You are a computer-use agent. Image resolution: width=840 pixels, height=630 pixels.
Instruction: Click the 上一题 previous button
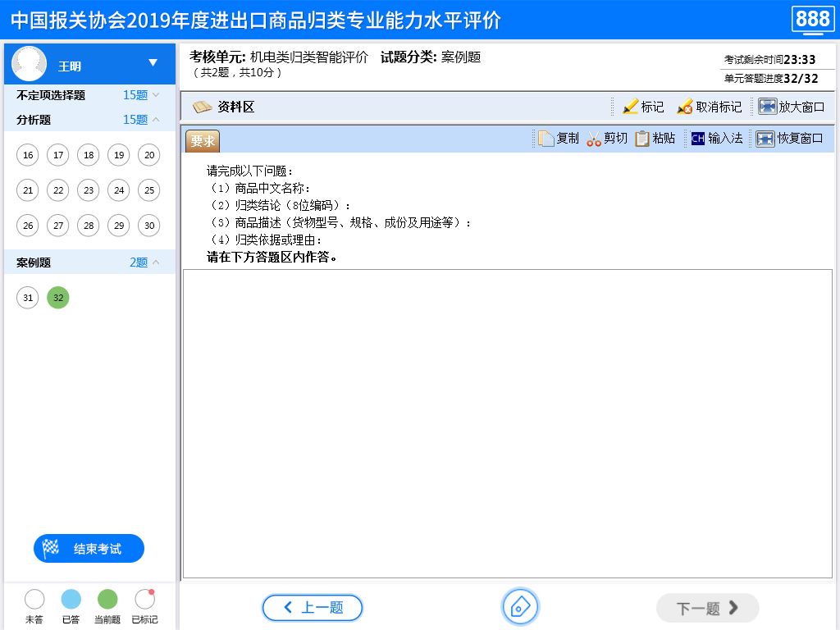point(313,608)
